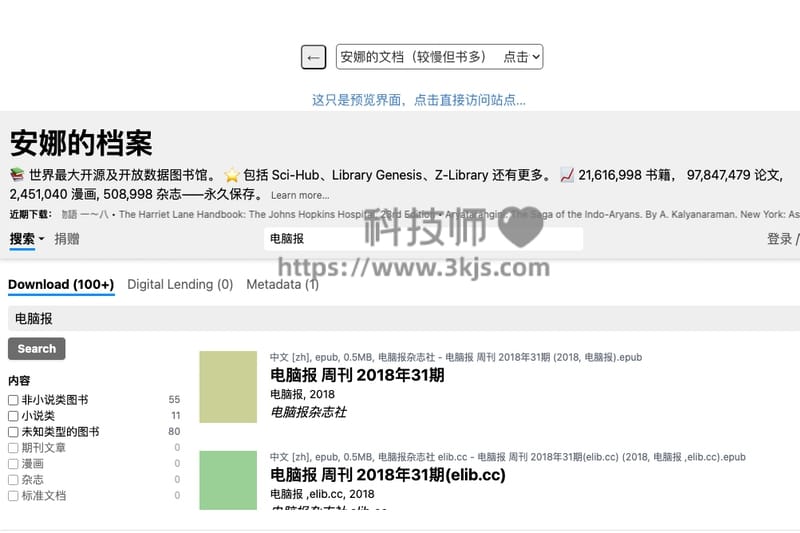Click the 内容 filter heading
Viewport: 800px width, 533px height.
point(19,380)
